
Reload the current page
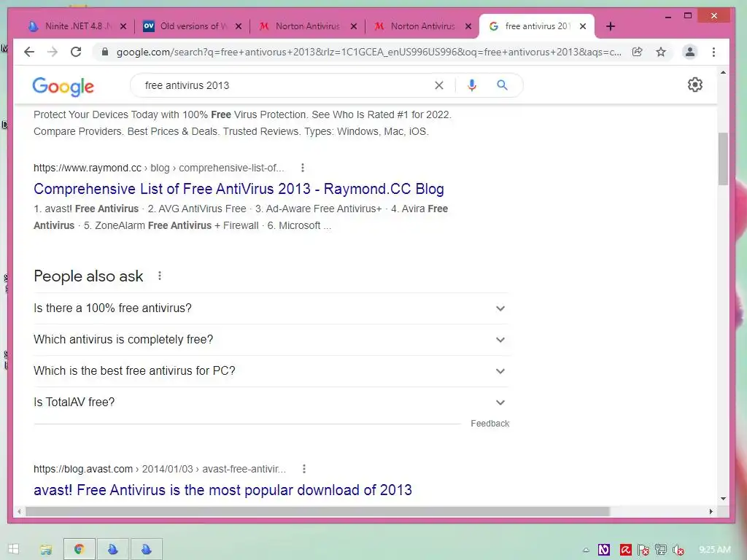76,52
